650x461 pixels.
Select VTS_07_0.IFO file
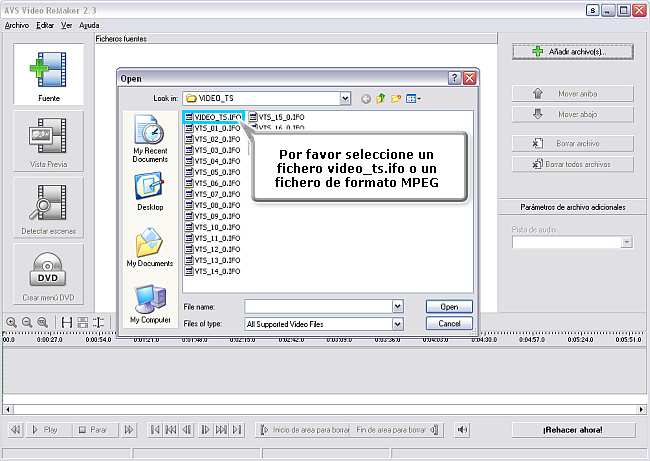(213, 194)
